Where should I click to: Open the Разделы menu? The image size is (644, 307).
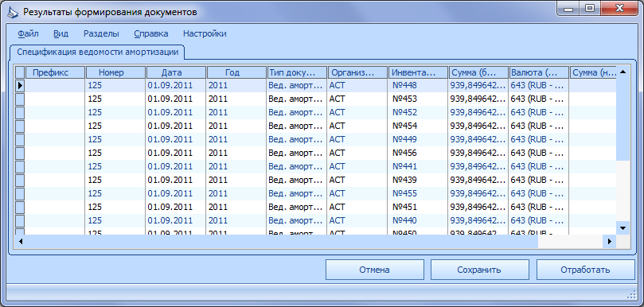tap(101, 33)
